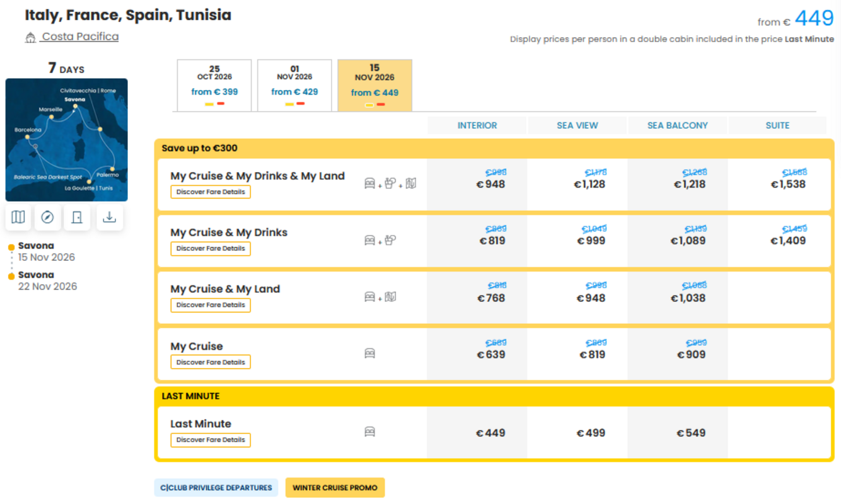
Task: Select the 15 Nov 2026 departure tab
Action: [374, 86]
